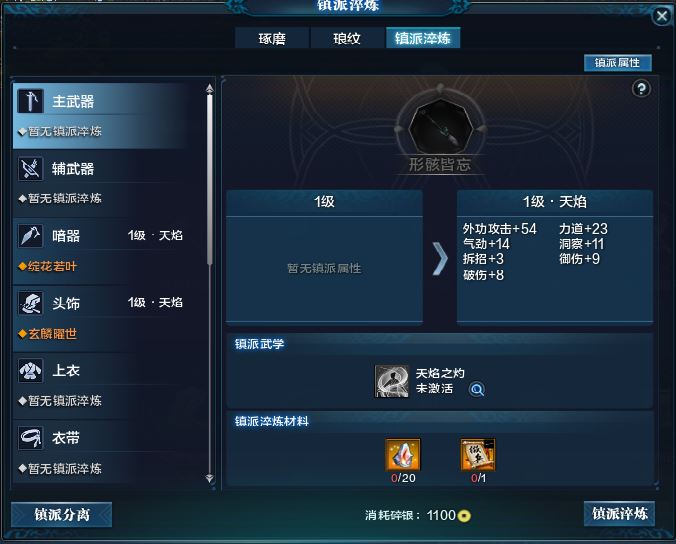Select the 主武器 main weapon icon
This screenshot has width=676, height=544.
point(30,101)
